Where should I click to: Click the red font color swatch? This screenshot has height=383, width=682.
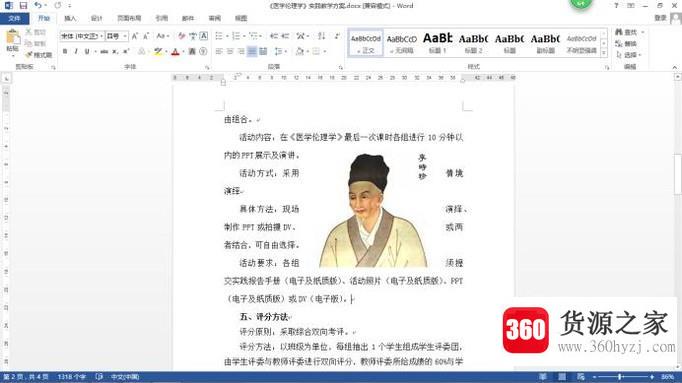(x=175, y=52)
